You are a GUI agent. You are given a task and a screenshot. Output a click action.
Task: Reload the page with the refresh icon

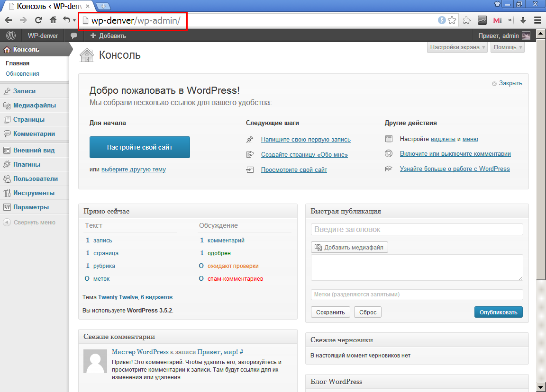coord(38,20)
